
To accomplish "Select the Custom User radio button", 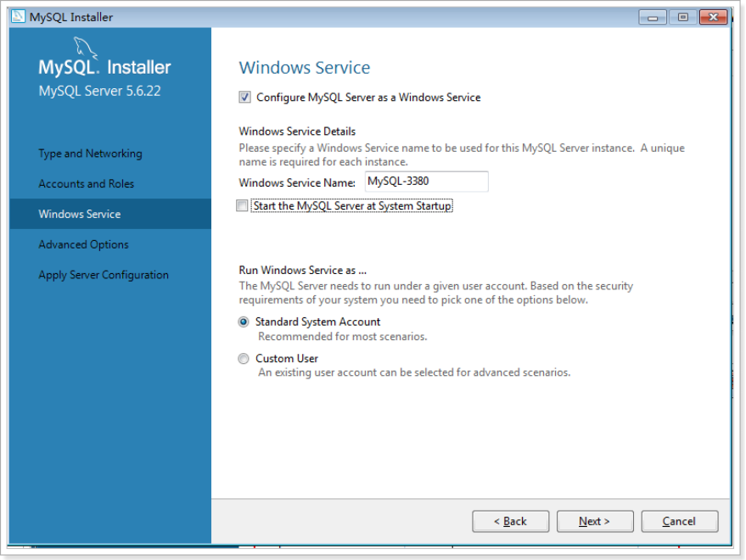I will click(x=244, y=358).
